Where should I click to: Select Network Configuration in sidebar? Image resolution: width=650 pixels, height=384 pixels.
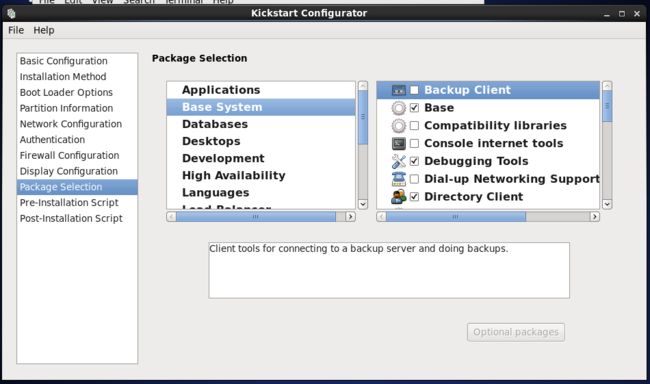click(x=77, y=124)
